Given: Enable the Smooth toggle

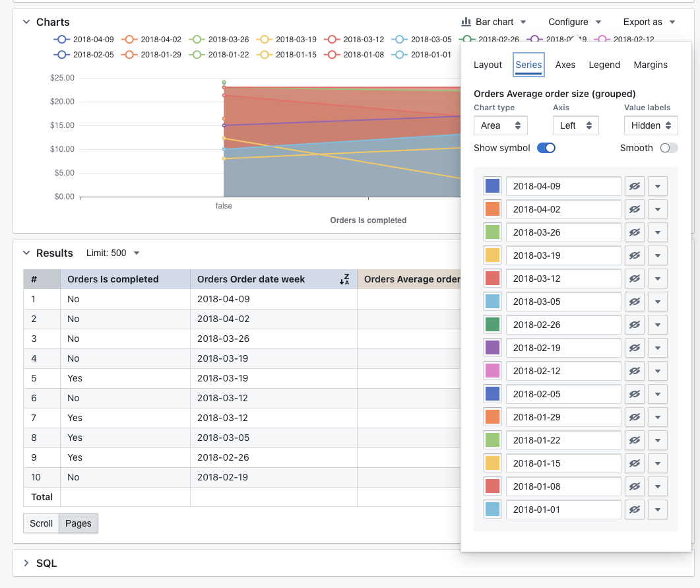Looking at the screenshot, I should (668, 148).
